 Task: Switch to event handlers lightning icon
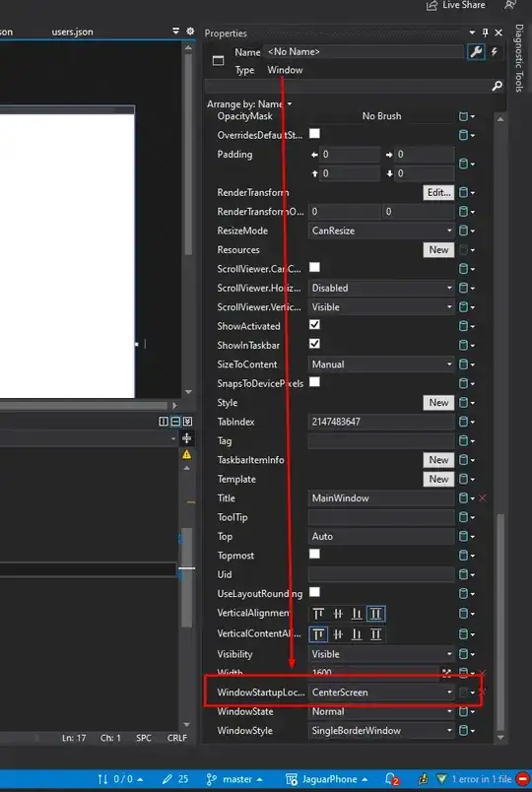[x=495, y=51]
